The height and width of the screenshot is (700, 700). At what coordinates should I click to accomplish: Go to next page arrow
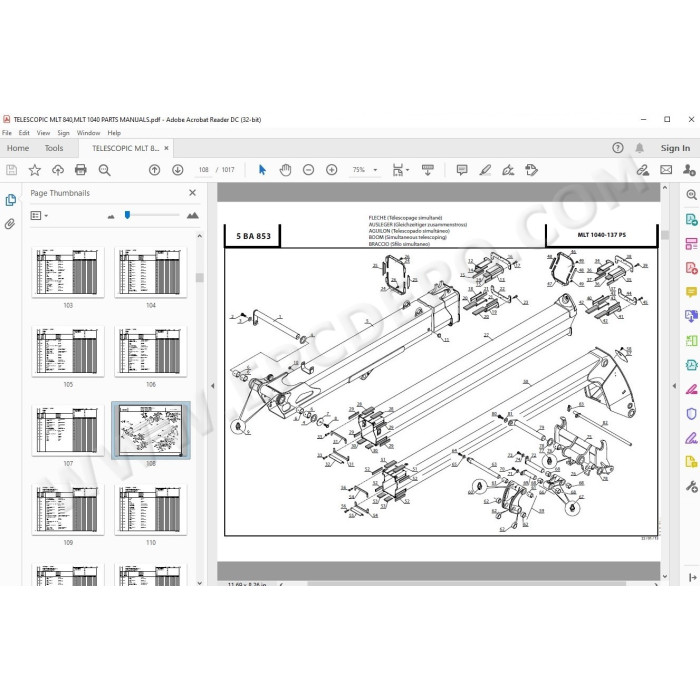point(178,170)
